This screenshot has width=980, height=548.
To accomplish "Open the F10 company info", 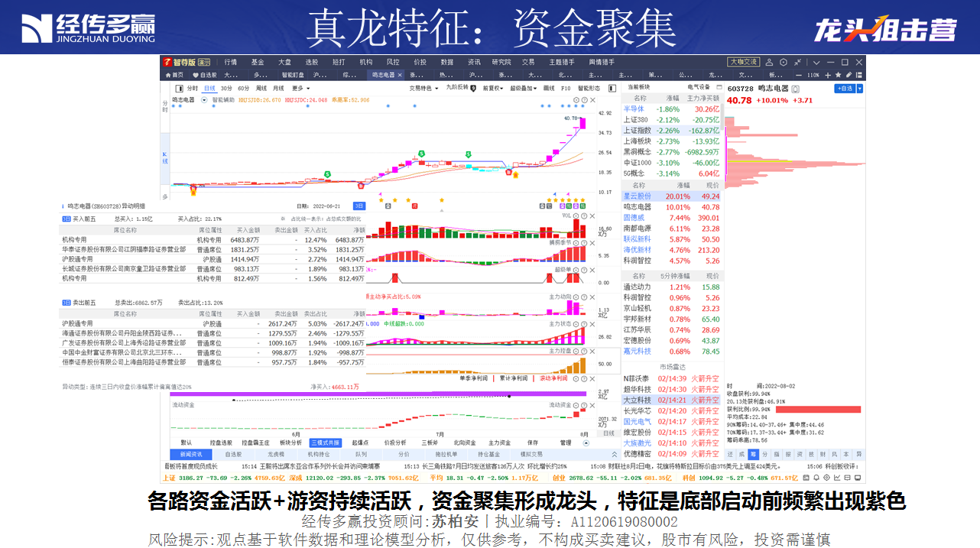I will click(566, 88).
